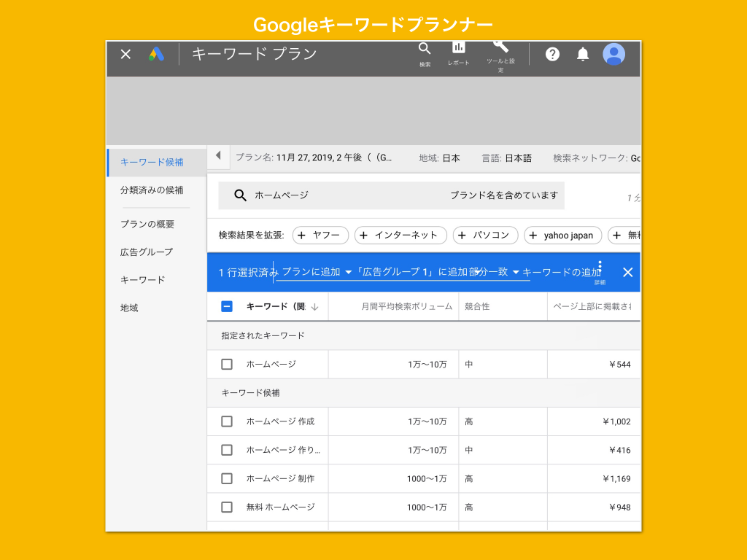Open the 部分一致 match type dropdown
Image resolution: width=747 pixels, height=560 pixels.
pos(494,272)
